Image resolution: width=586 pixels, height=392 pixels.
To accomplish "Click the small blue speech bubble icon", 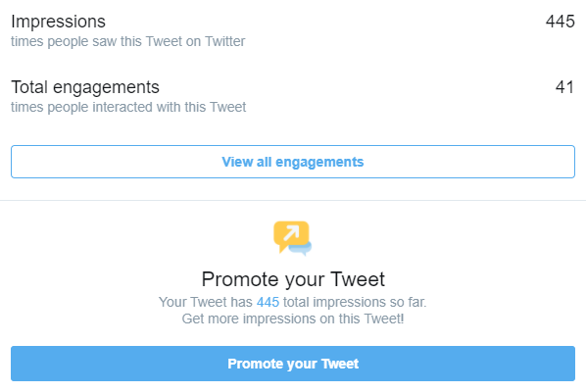I will click(x=303, y=249).
